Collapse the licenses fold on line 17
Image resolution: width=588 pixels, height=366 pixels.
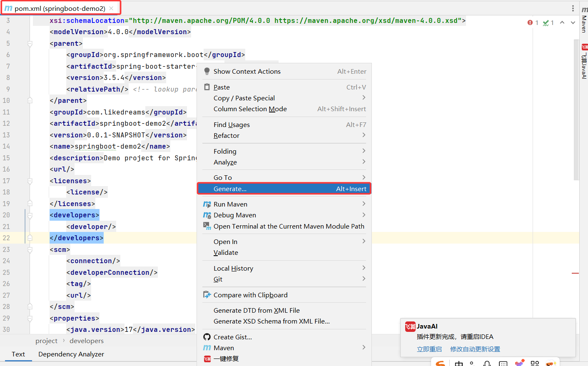(30, 181)
